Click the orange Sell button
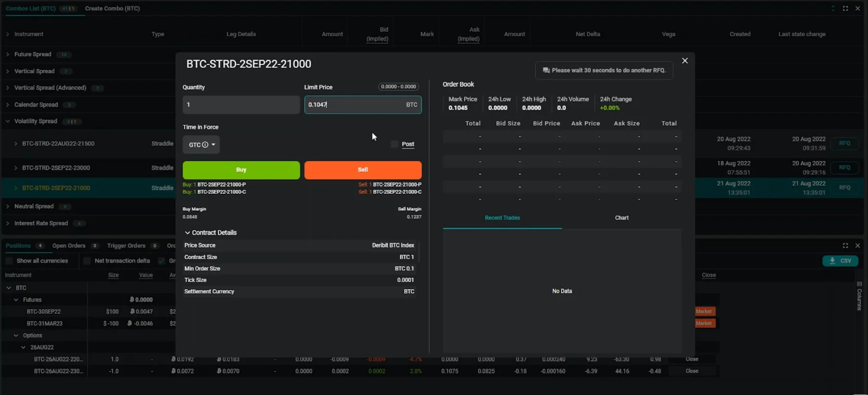The image size is (868, 395). (363, 170)
